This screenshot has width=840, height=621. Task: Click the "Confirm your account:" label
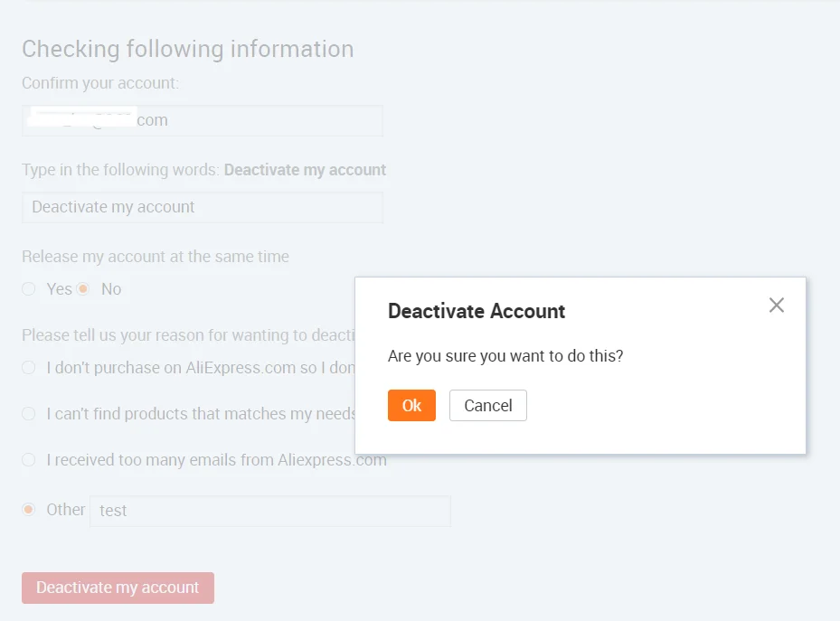point(100,83)
